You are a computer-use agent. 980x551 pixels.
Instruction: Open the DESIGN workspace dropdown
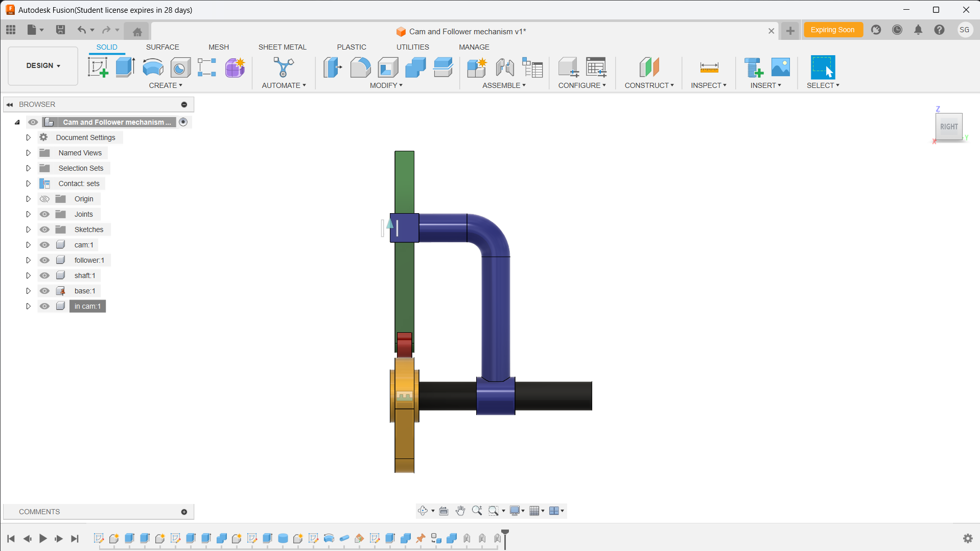[x=43, y=66]
